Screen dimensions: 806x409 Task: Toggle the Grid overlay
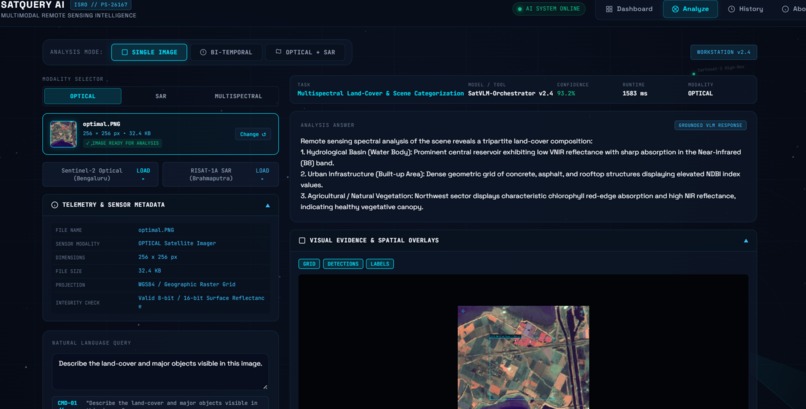click(x=309, y=264)
